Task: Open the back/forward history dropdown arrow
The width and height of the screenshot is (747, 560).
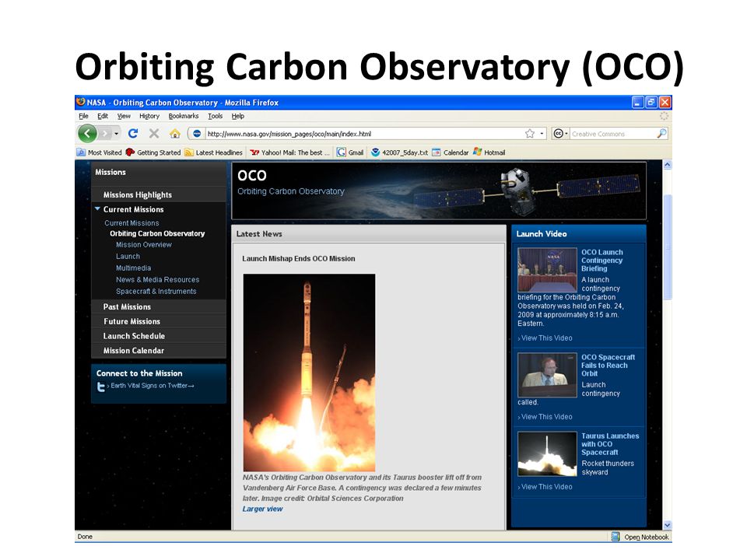Action: 116,134
